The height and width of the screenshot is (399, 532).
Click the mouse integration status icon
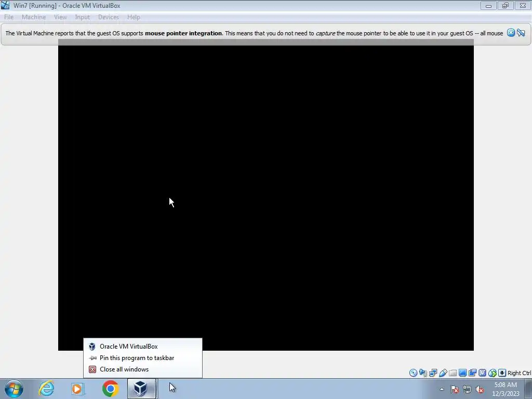(x=493, y=373)
